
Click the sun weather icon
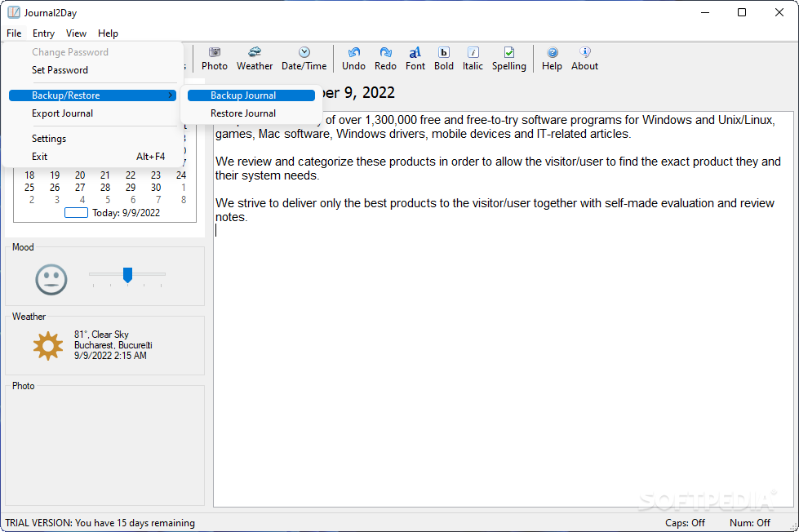pyautogui.click(x=48, y=345)
